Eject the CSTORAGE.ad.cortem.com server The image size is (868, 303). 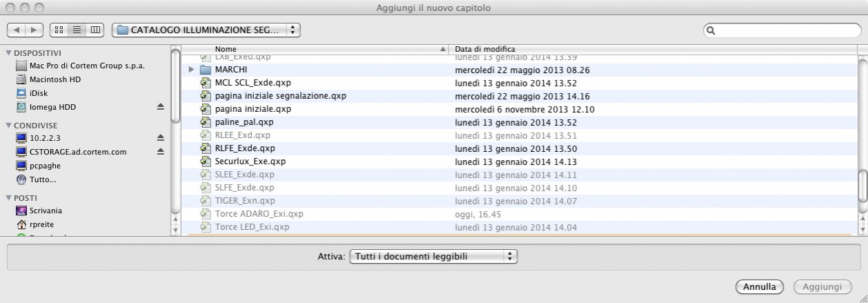click(160, 152)
